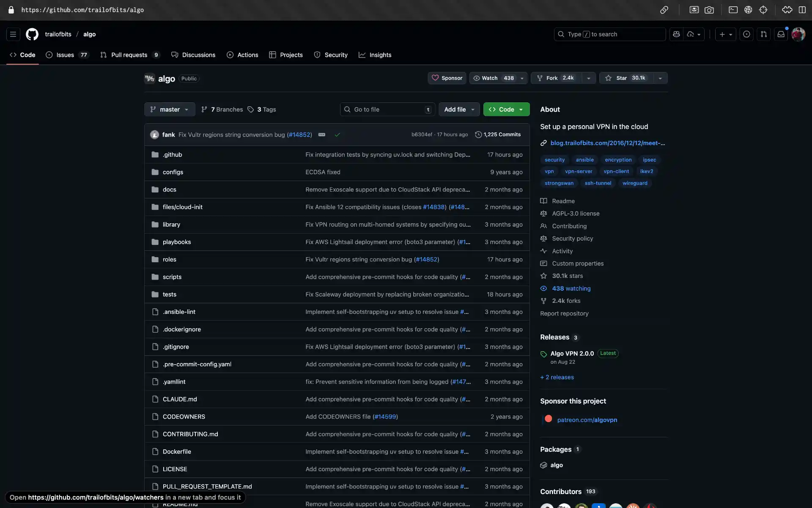Click the GitHub home logo
Viewport: 812px width, 508px height.
[32, 34]
